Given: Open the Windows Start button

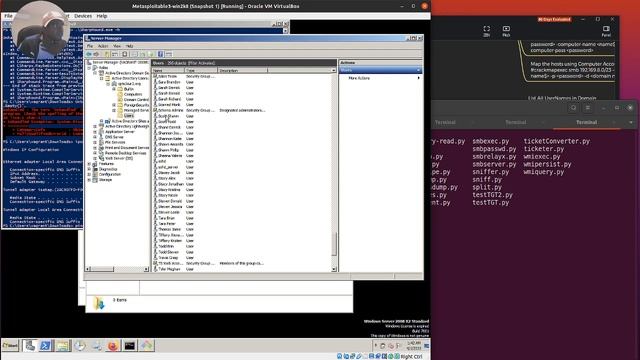Looking at the screenshot, I should click(10, 346).
